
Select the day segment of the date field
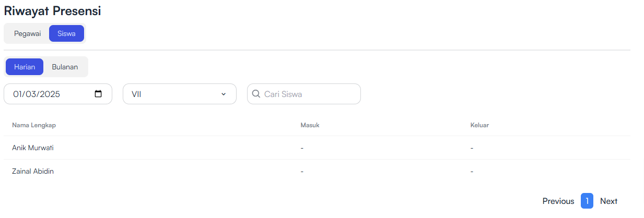coord(18,94)
